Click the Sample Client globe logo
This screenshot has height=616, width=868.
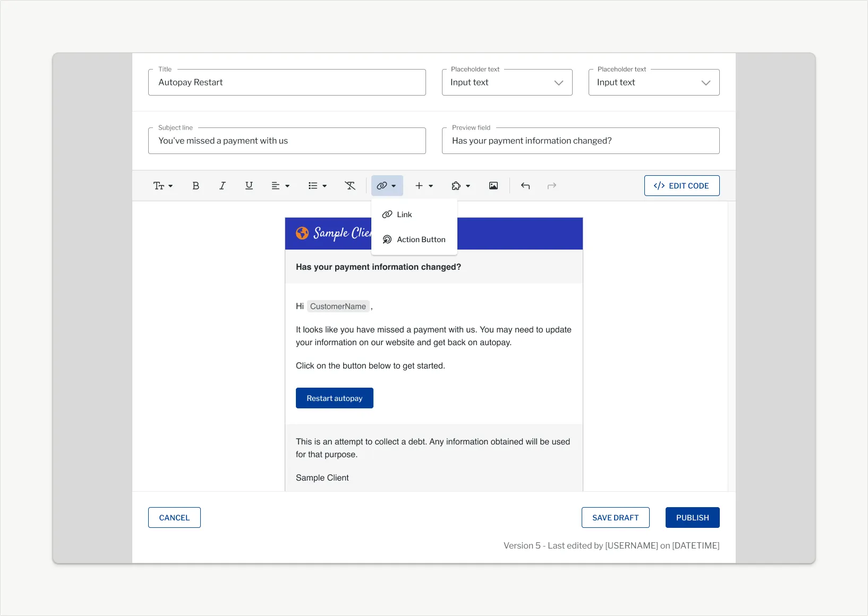pyautogui.click(x=302, y=233)
